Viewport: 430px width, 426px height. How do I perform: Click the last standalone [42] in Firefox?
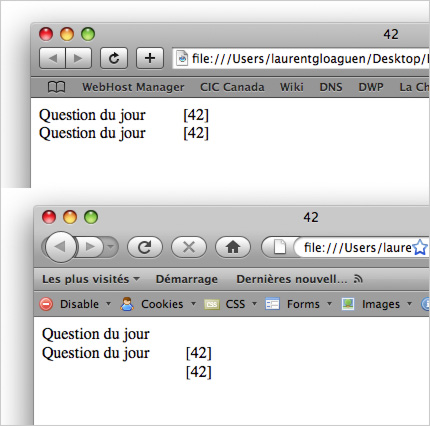click(x=199, y=372)
